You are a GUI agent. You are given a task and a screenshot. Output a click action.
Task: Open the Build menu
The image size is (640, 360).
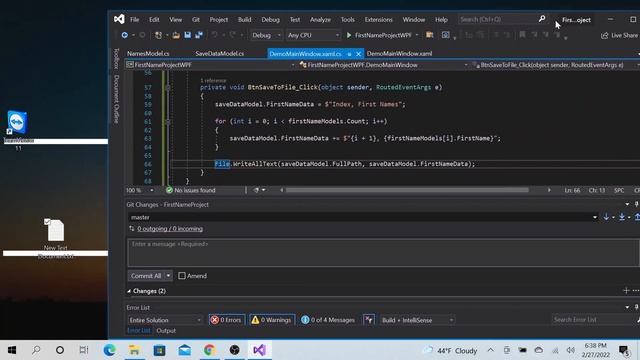(244, 20)
